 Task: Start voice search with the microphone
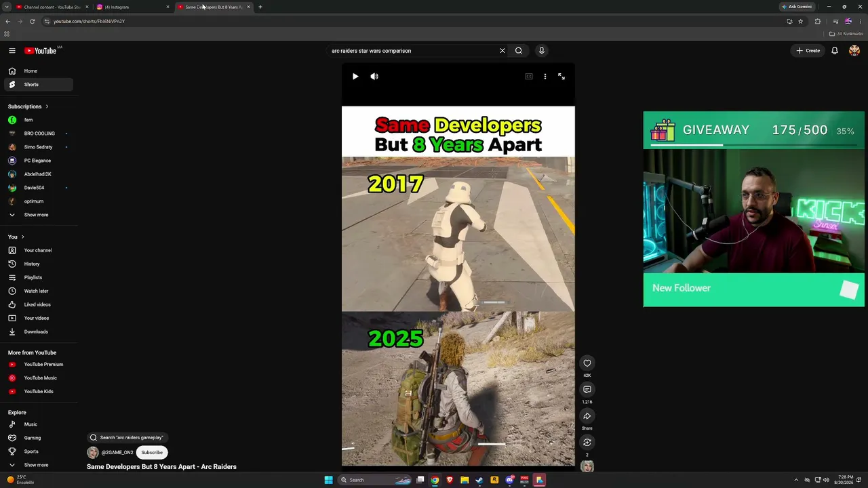click(541, 51)
